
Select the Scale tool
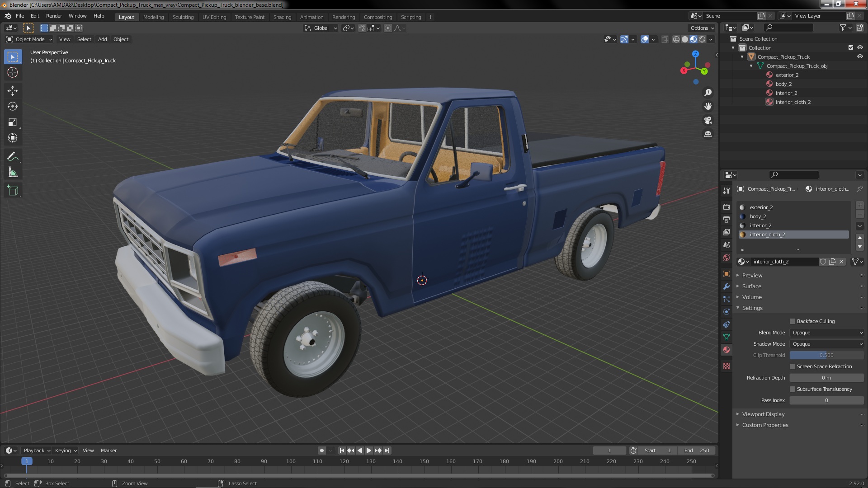click(x=13, y=122)
